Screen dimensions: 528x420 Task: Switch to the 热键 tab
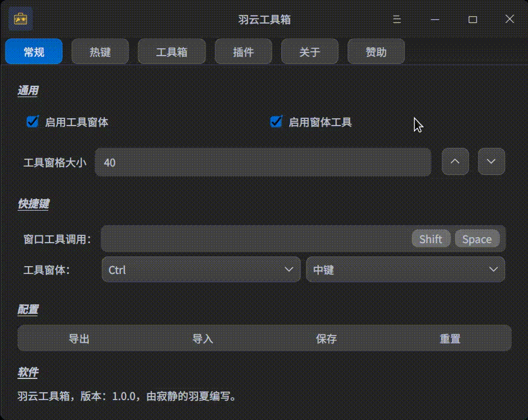(x=100, y=52)
